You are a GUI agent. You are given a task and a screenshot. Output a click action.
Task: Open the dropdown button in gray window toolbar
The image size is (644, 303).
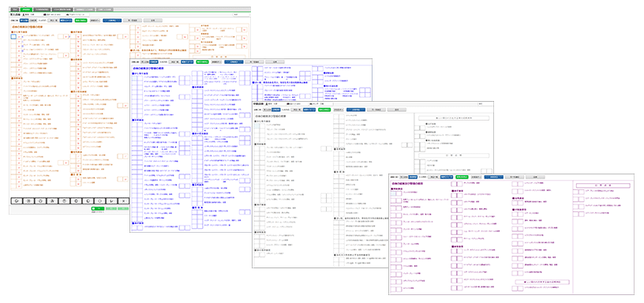[339, 110]
